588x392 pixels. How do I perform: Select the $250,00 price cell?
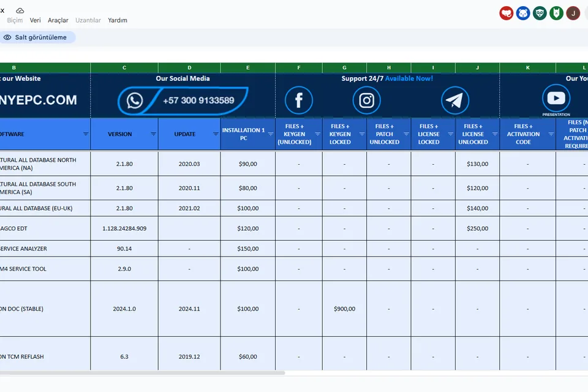pyautogui.click(x=477, y=228)
